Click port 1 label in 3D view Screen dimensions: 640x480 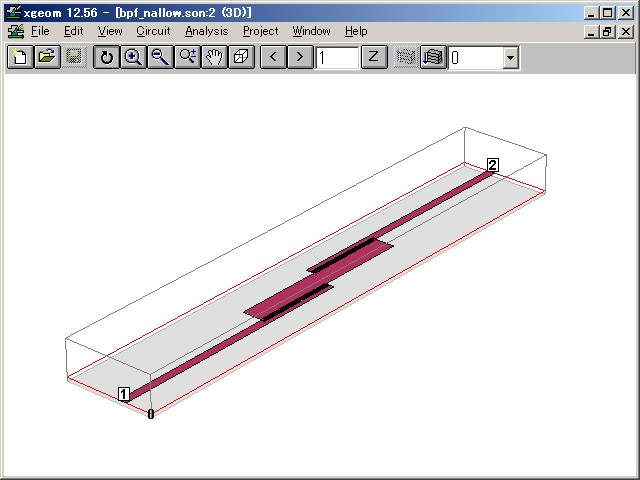124,394
